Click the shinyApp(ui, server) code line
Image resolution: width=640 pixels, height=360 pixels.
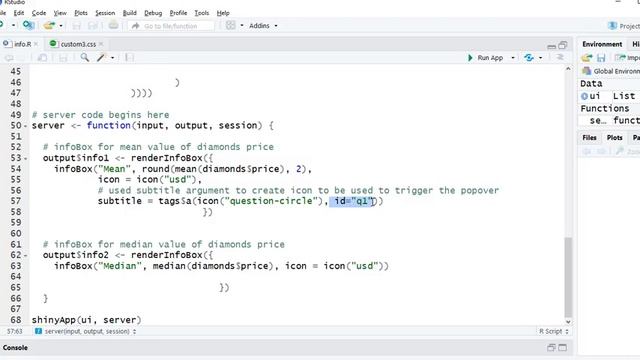pos(87,320)
